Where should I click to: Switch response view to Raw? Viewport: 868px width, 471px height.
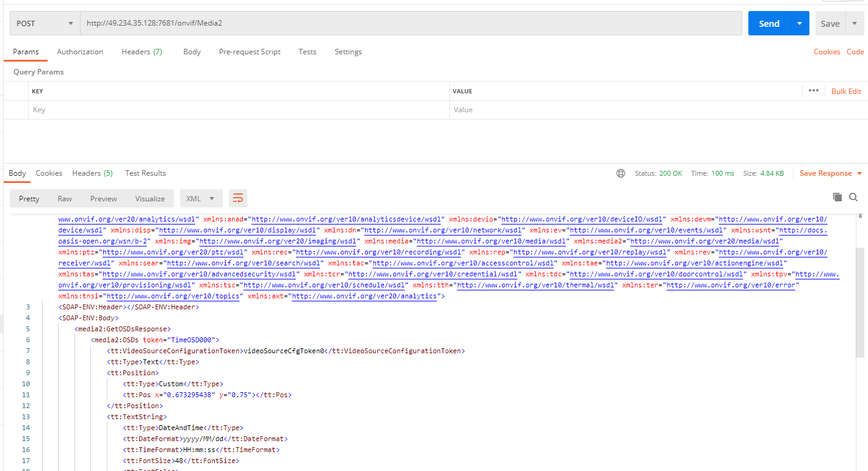coord(65,198)
